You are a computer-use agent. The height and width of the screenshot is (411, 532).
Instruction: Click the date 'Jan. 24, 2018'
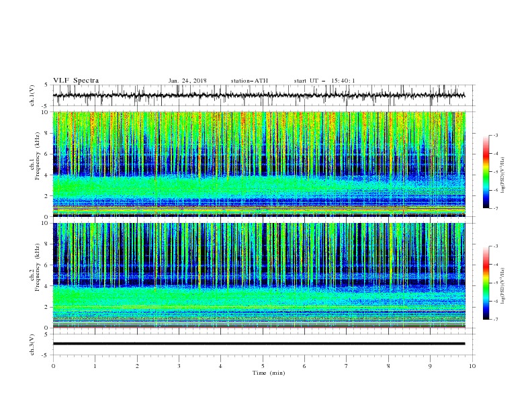point(187,81)
